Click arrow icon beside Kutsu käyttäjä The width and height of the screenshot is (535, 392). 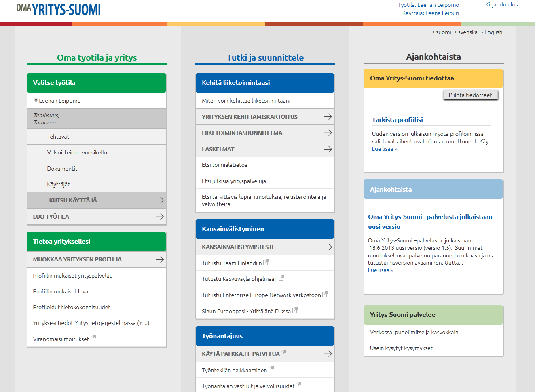(x=160, y=200)
